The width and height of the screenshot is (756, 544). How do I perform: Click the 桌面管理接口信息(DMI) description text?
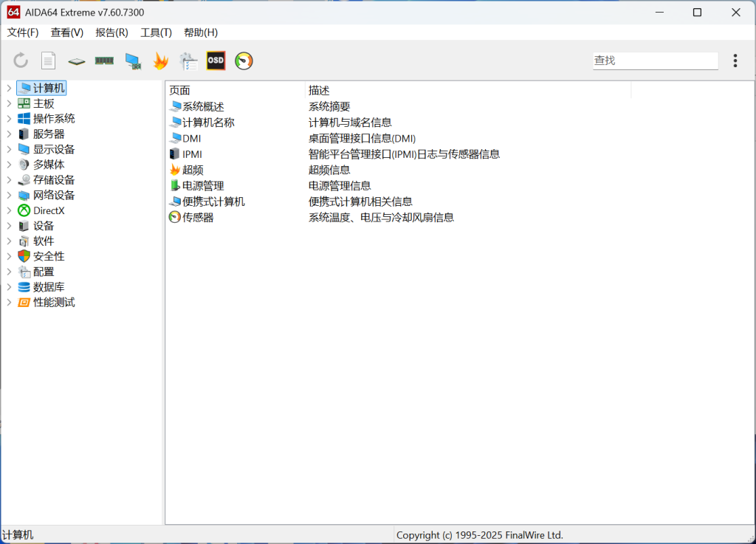click(x=362, y=138)
